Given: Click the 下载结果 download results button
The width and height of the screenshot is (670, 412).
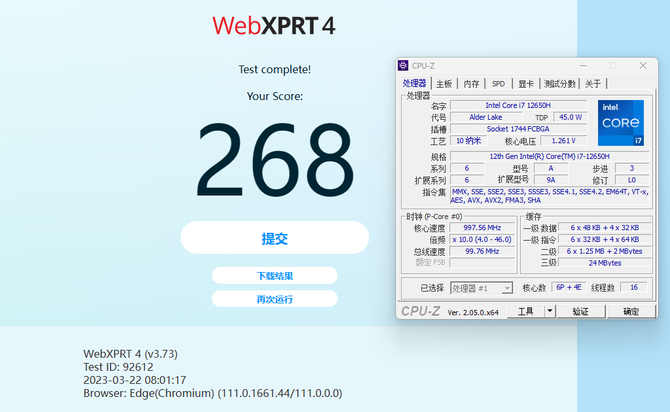Looking at the screenshot, I should click(x=274, y=276).
